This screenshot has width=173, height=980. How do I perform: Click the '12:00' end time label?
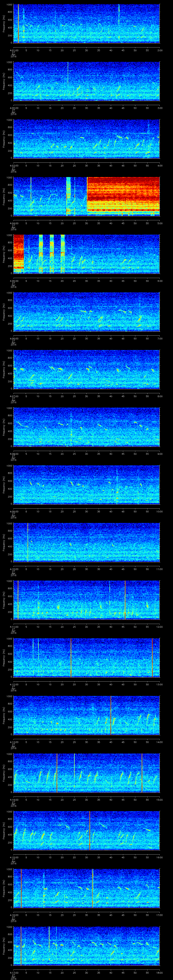point(159,627)
